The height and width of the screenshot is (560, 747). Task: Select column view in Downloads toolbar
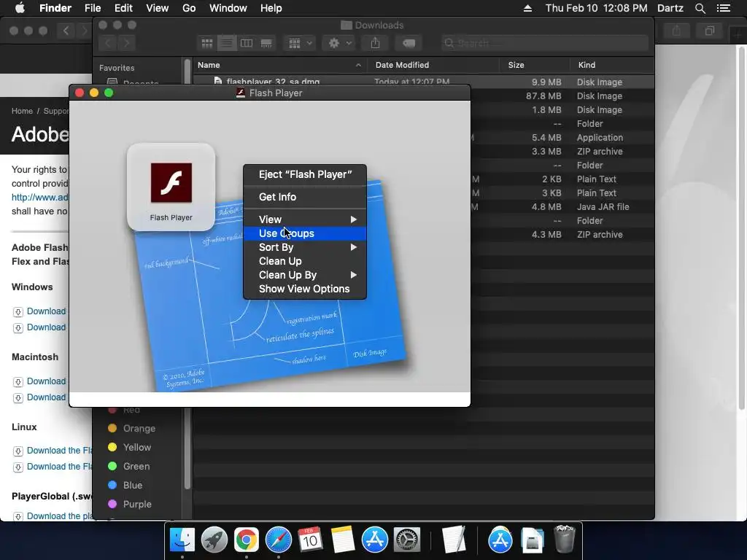point(247,43)
